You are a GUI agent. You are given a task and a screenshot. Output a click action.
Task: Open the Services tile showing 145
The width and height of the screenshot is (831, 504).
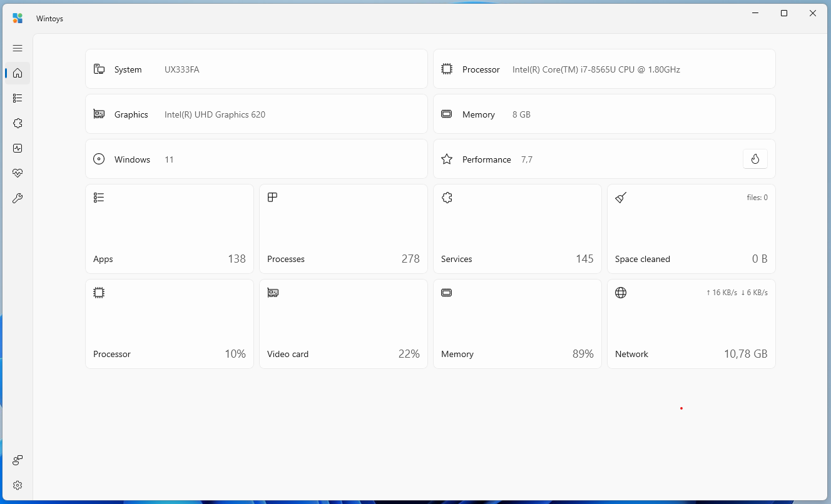click(x=517, y=229)
